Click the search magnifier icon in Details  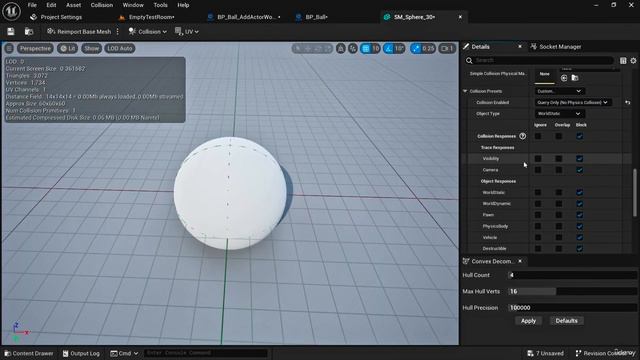click(x=469, y=60)
